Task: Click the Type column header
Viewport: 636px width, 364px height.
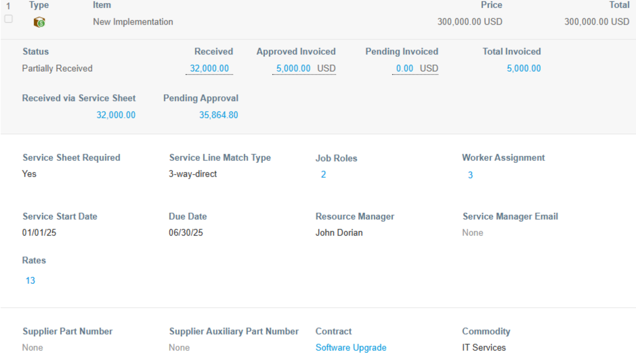Action: 39,5
